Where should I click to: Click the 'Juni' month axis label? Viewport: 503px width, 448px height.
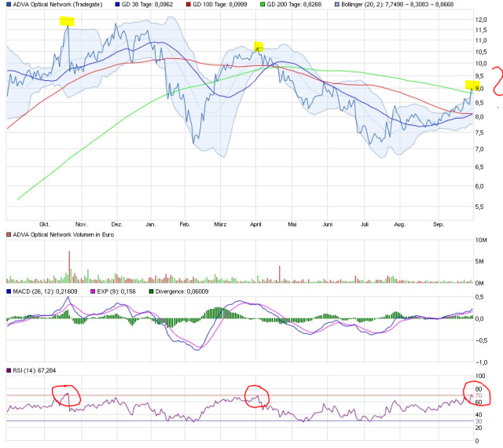328,224
